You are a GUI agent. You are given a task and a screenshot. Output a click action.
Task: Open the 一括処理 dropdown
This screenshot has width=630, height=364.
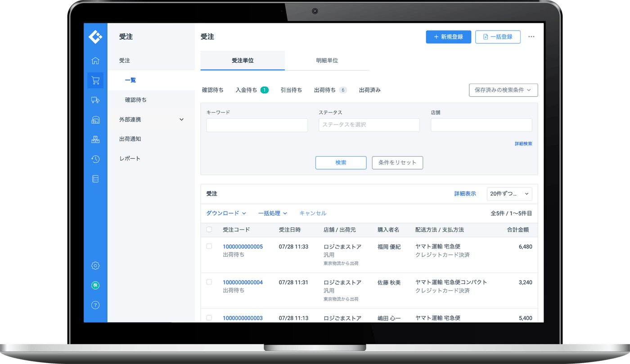[x=272, y=213]
